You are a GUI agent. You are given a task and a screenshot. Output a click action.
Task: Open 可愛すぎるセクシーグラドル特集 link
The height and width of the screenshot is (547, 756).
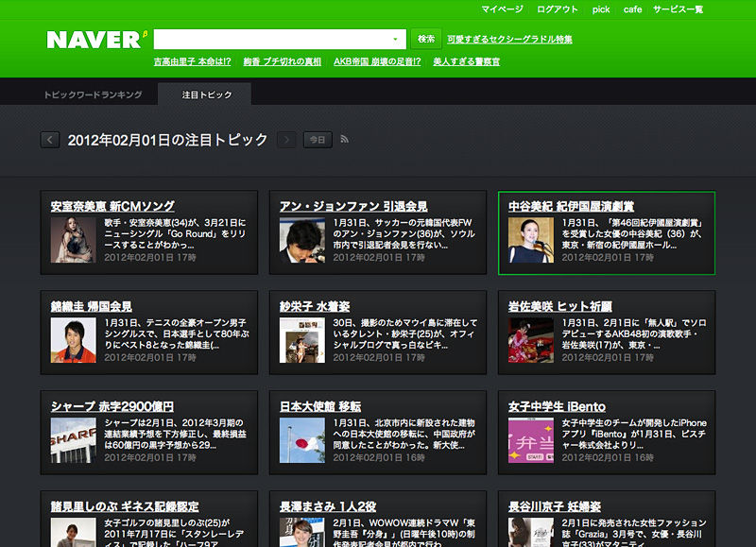tap(509, 39)
